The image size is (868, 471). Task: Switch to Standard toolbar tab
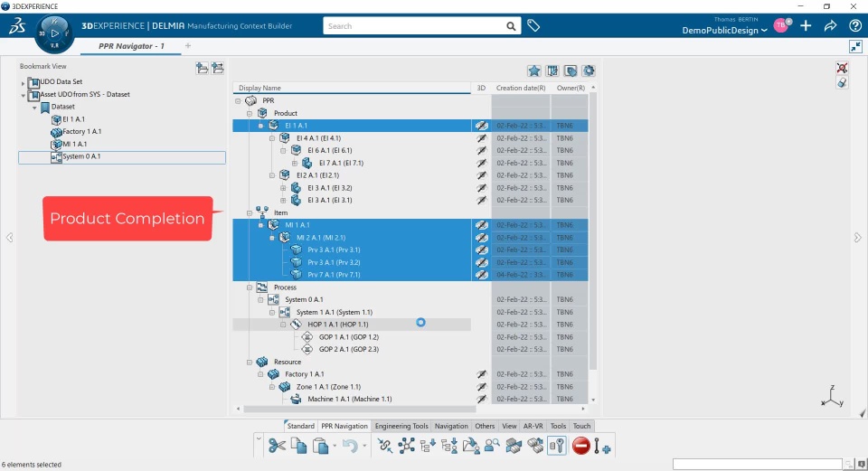(x=300, y=426)
